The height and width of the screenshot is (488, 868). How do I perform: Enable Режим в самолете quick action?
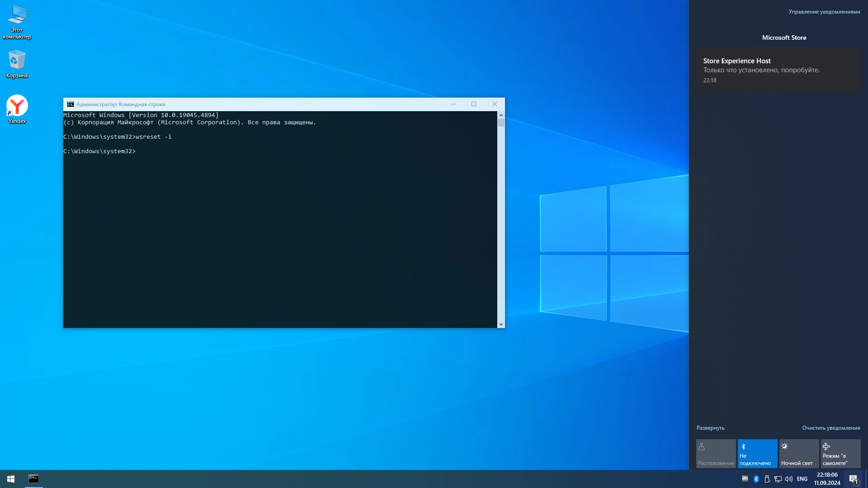(x=840, y=453)
